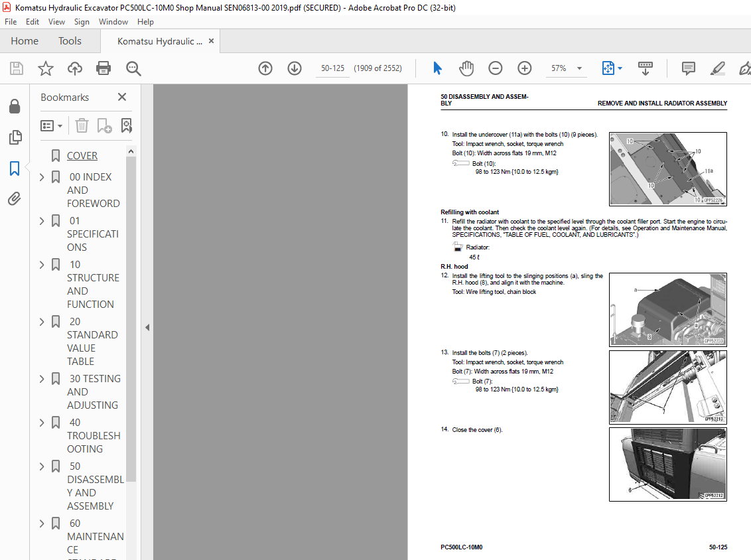Select the Hand pan tool

tap(466, 68)
